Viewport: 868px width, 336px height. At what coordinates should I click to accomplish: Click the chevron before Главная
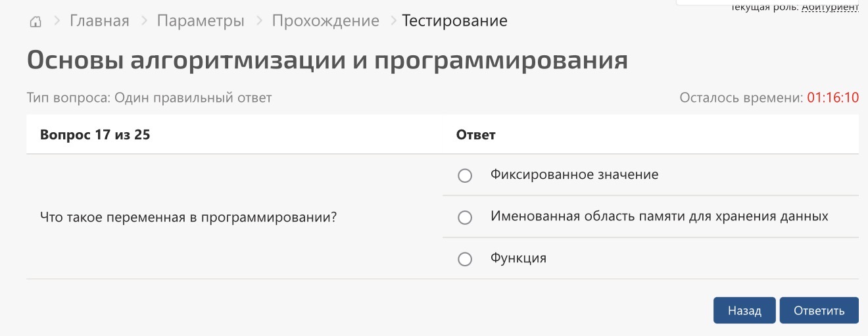point(57,20)
